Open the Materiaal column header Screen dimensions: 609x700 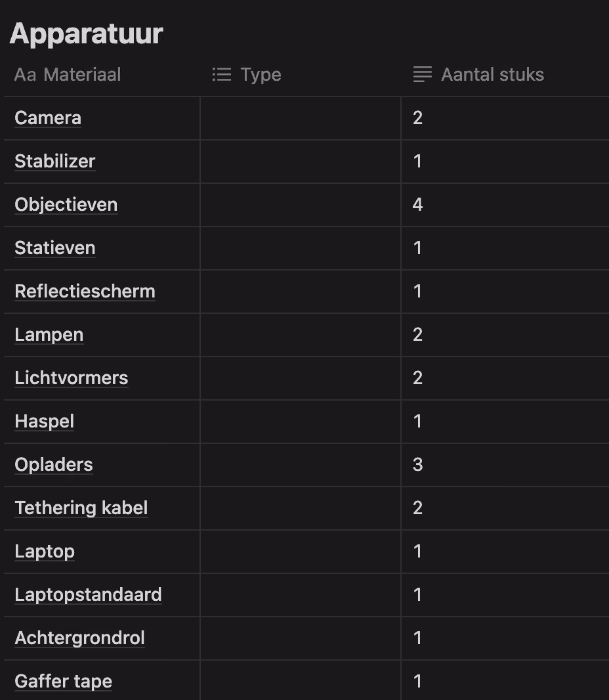tap(102, 75)
